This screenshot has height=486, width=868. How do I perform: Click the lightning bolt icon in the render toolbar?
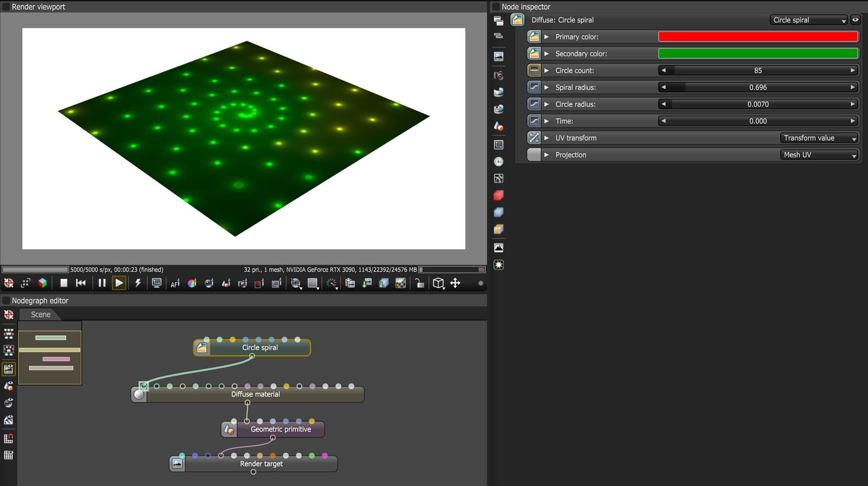[x=138, y=283]
